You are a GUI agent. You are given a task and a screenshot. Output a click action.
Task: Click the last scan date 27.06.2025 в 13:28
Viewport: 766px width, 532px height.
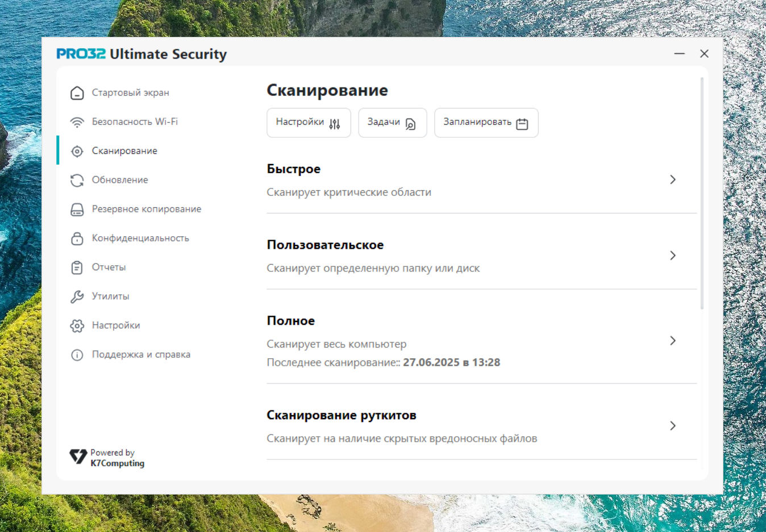(452, 362)
